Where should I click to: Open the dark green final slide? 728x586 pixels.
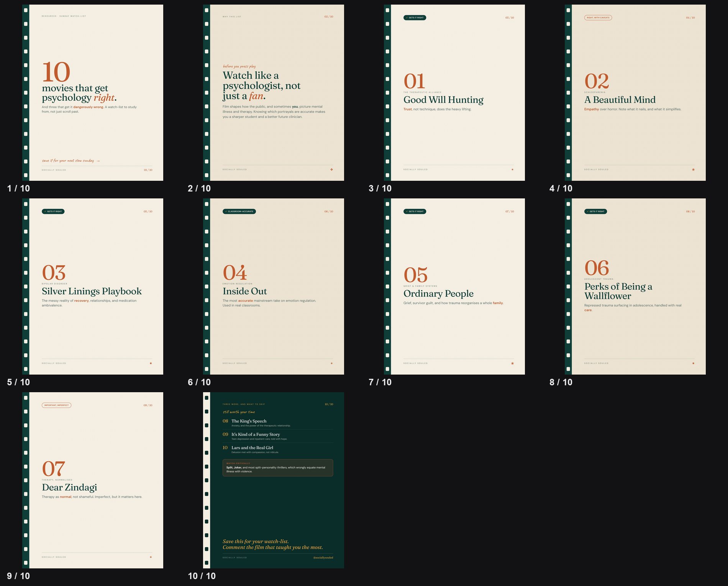[274, 480]
